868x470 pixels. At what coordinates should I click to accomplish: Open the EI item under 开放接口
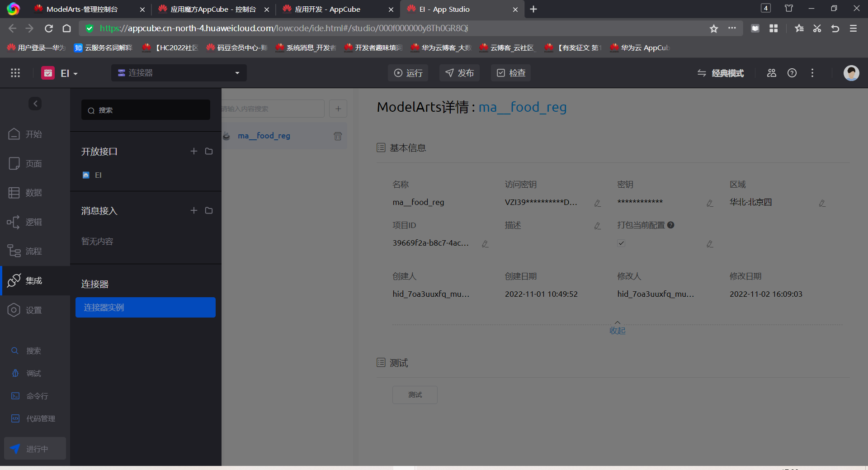pos(92,175)
